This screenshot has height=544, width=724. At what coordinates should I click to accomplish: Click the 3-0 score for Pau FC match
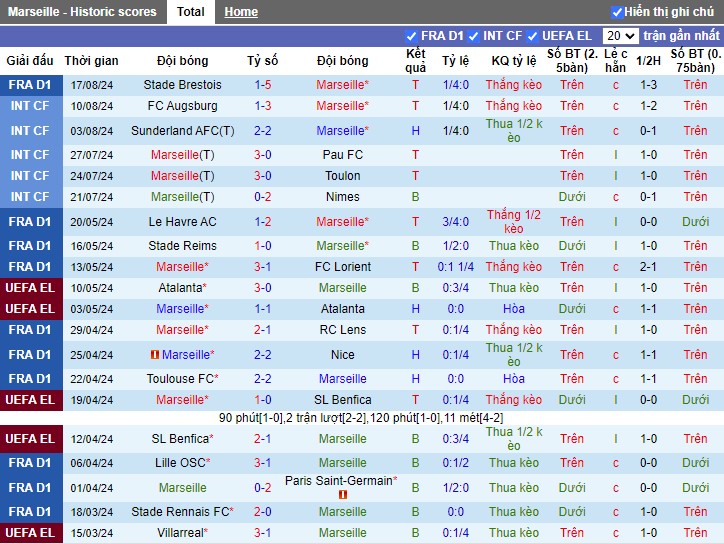[263, 155]
